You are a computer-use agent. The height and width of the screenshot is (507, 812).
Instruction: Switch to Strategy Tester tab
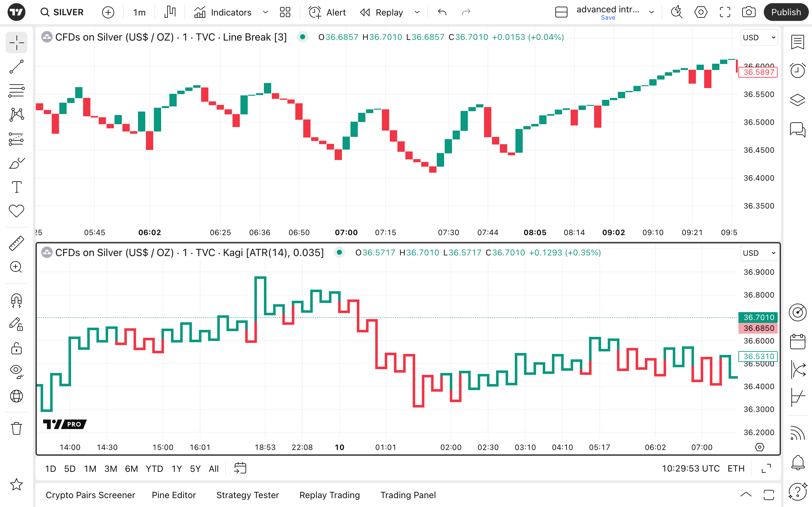tap(247, 495)
